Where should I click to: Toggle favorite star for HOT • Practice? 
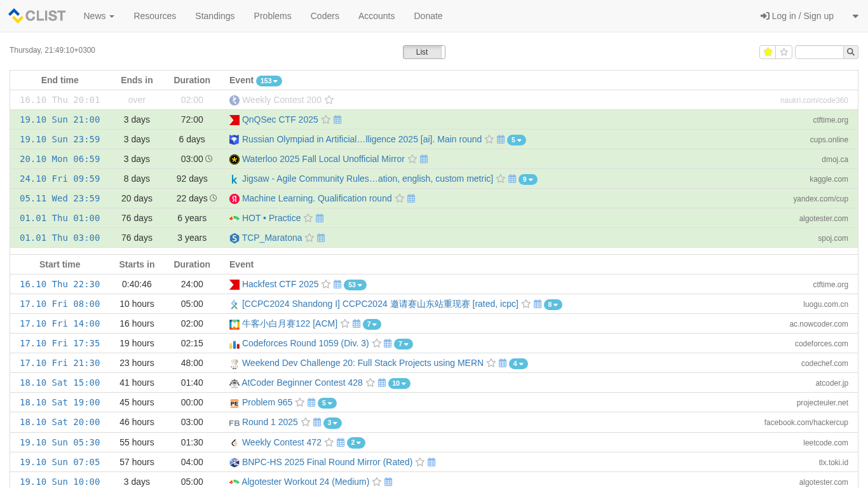coord(308,218)
